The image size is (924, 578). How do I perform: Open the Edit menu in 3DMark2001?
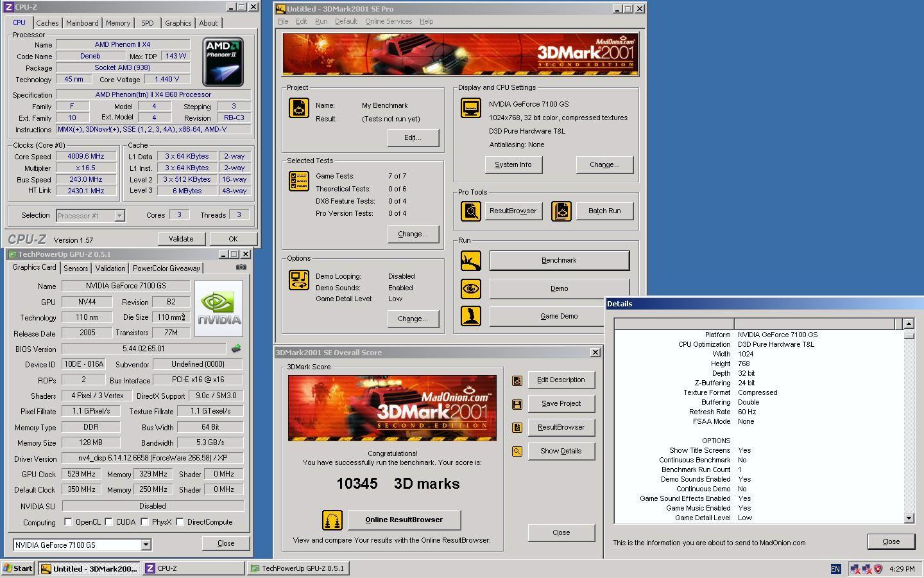pos(302,21)
